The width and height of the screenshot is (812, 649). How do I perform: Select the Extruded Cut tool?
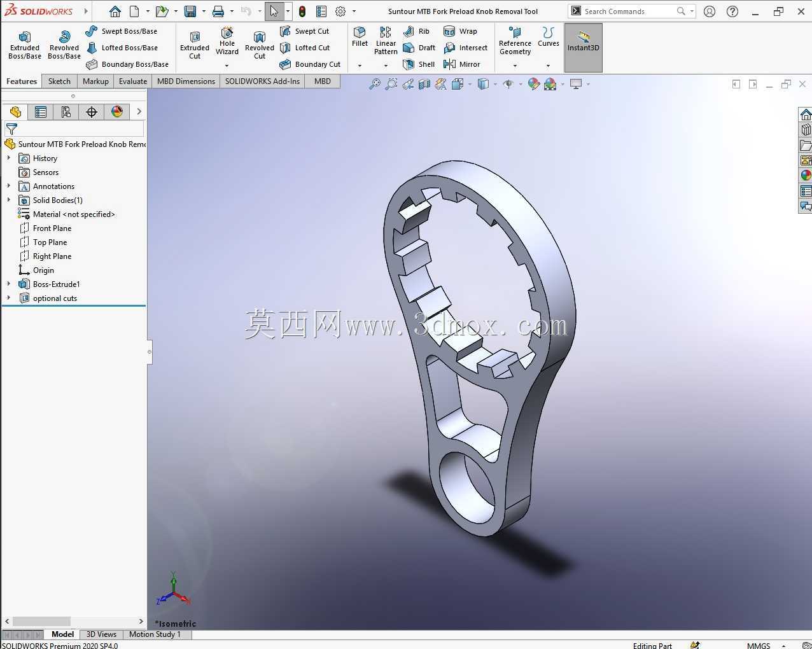point(195,45)
